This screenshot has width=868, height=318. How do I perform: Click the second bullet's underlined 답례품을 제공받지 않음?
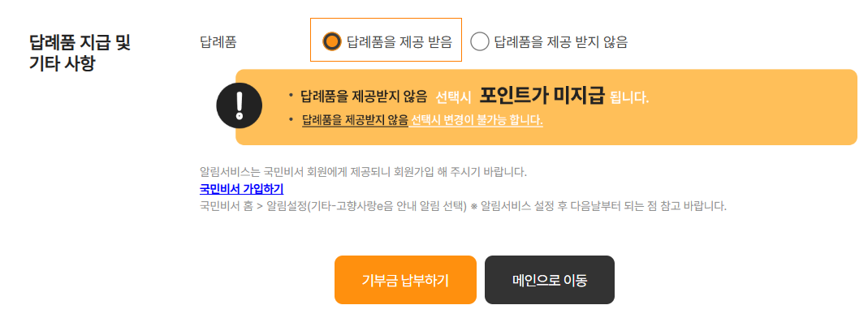pos(355,121)
